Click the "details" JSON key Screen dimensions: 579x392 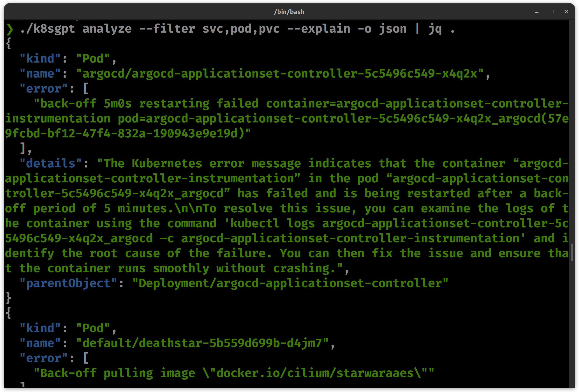51,164
